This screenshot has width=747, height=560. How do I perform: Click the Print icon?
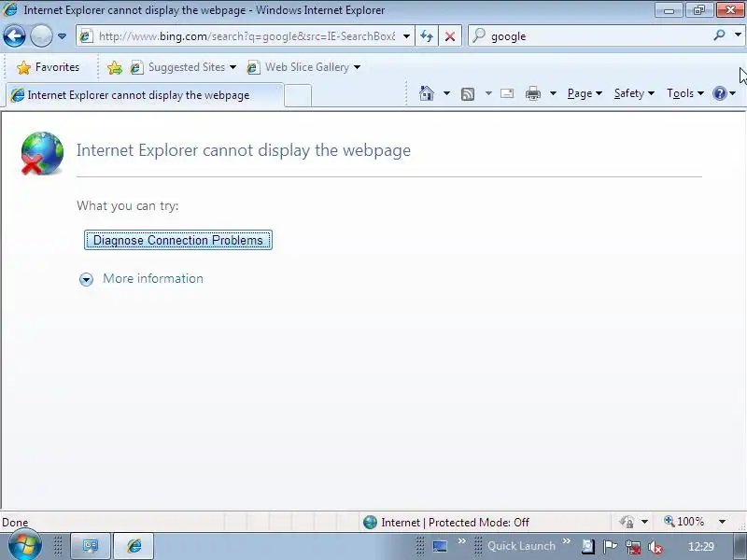pos(532,94)
